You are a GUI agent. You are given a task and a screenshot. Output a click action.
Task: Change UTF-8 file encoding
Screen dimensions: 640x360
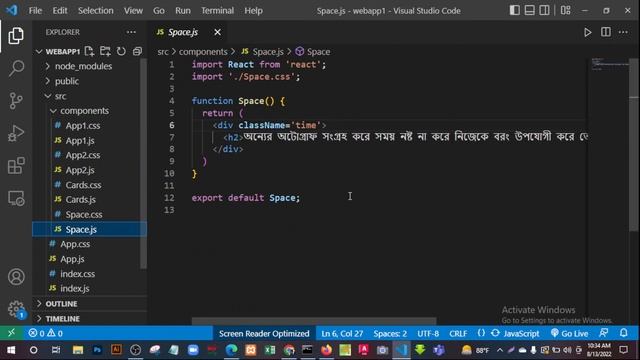pos(428,333)
